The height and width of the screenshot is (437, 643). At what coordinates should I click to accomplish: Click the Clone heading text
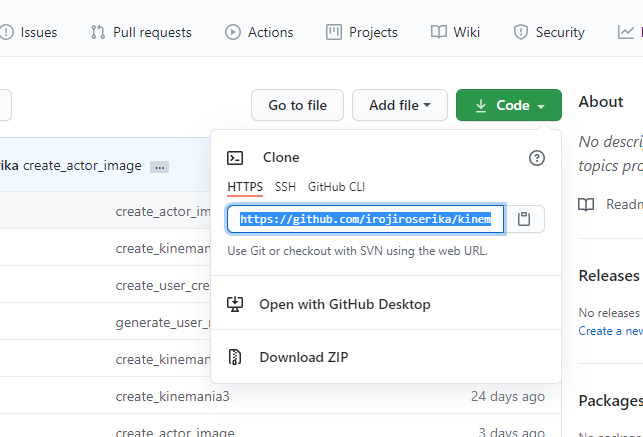(x=281, y=157)
